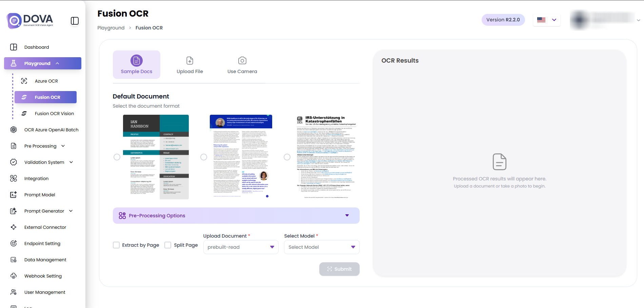This screenshot has height=308, width=644.
Task: Click the External Connector icon
Action: coord(14,227)
